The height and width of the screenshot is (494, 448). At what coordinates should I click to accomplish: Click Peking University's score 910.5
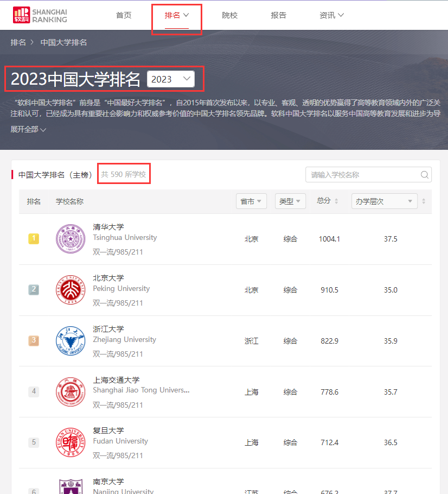[329, 290]
